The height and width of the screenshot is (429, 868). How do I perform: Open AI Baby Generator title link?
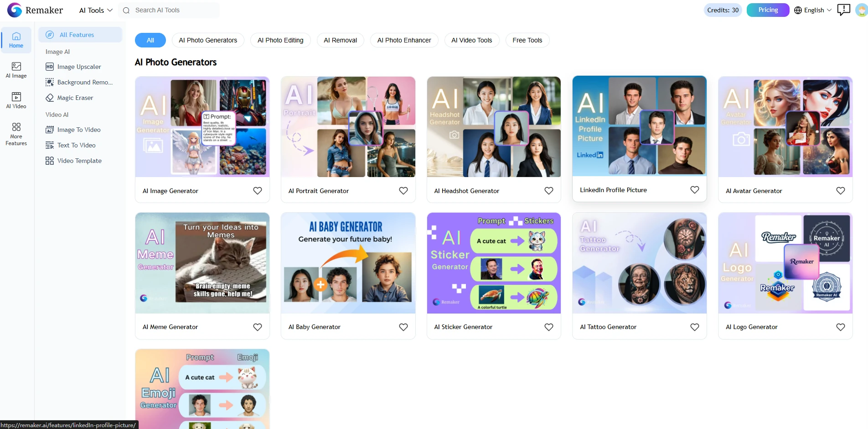(x=315, y=327)
